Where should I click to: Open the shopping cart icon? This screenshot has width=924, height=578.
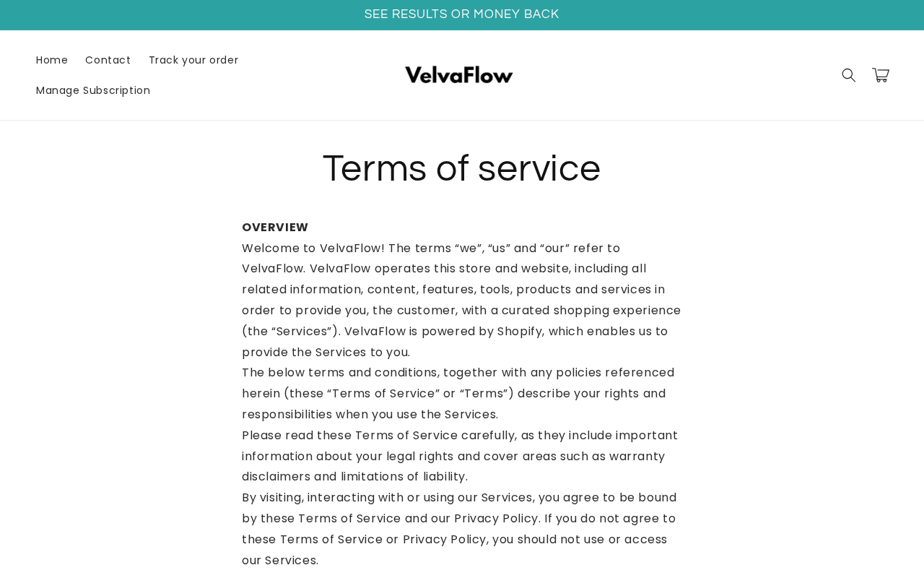click(x=881, y=75)
